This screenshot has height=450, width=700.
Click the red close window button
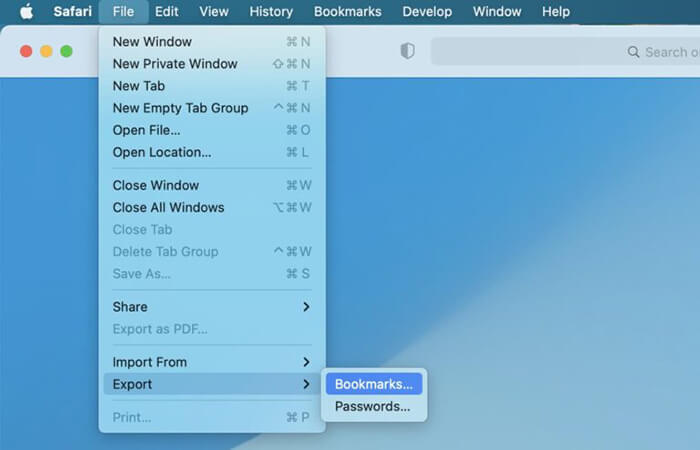[x=26, y=51]
